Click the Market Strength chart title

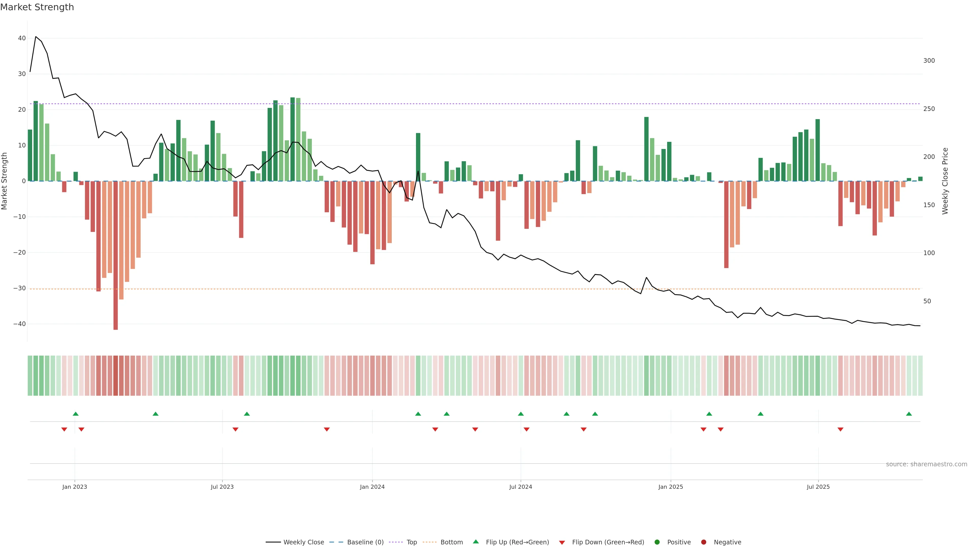[37, 7]
